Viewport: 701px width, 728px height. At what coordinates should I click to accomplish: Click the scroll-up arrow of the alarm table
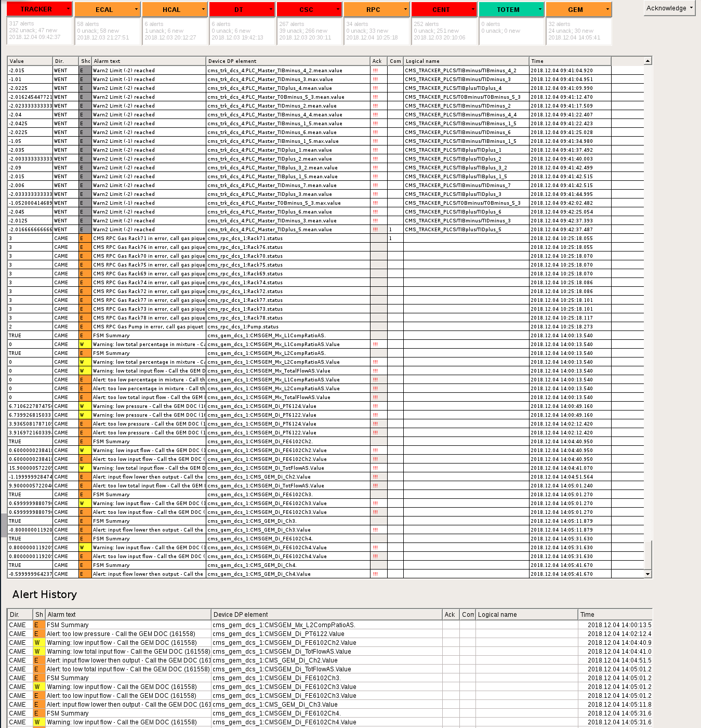click(647, 61)
